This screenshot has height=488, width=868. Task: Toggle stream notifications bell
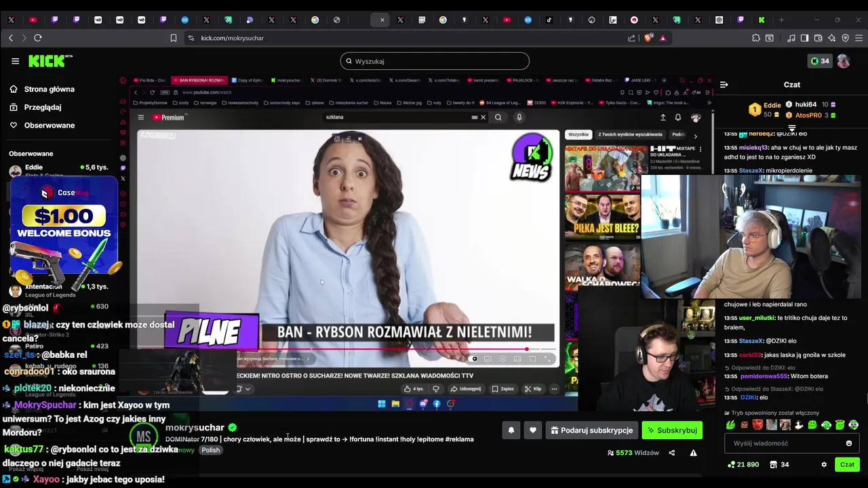(x=511, y=430)
